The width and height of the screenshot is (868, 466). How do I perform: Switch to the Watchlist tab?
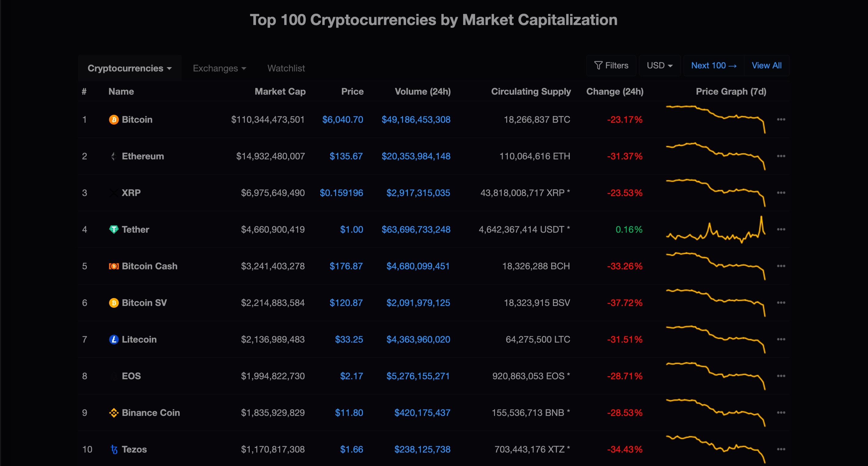(x=286, y=68)
